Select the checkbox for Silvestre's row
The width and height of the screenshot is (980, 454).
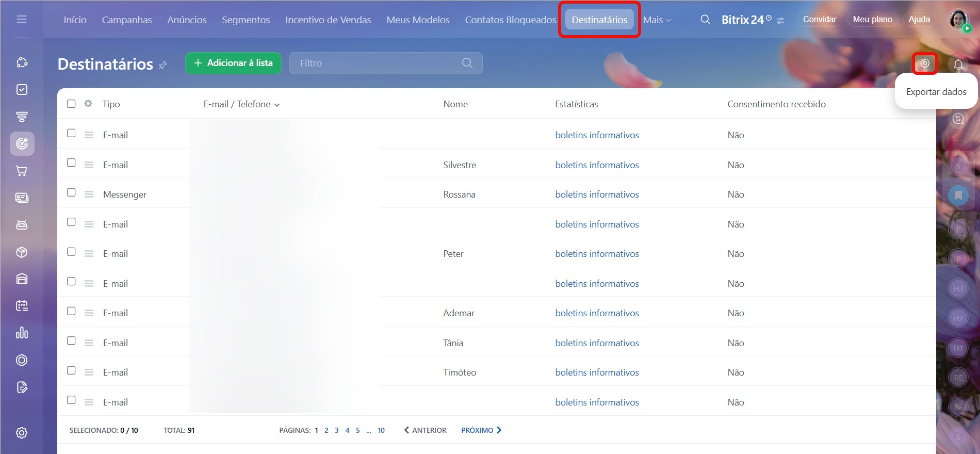pyautogui.click(x=71, y=163)
